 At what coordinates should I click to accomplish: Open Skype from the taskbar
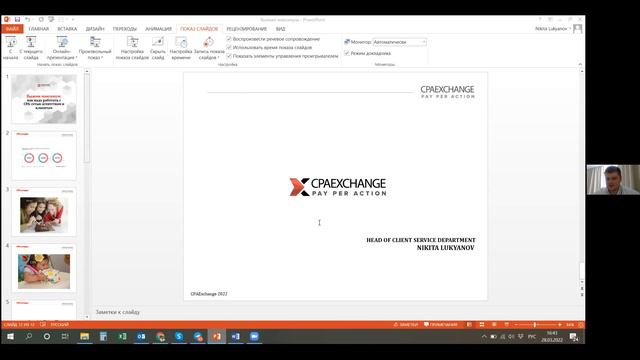179,336
